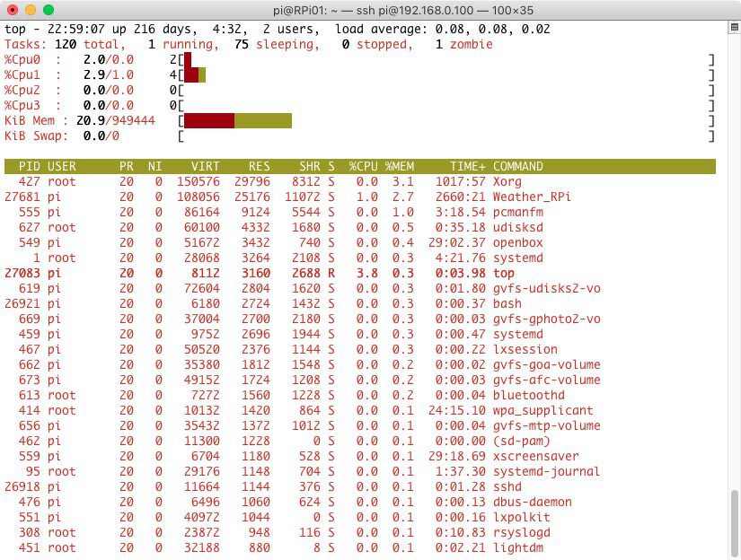
Task: Click the '75 sleeping' task count
Action: point(277,44)
